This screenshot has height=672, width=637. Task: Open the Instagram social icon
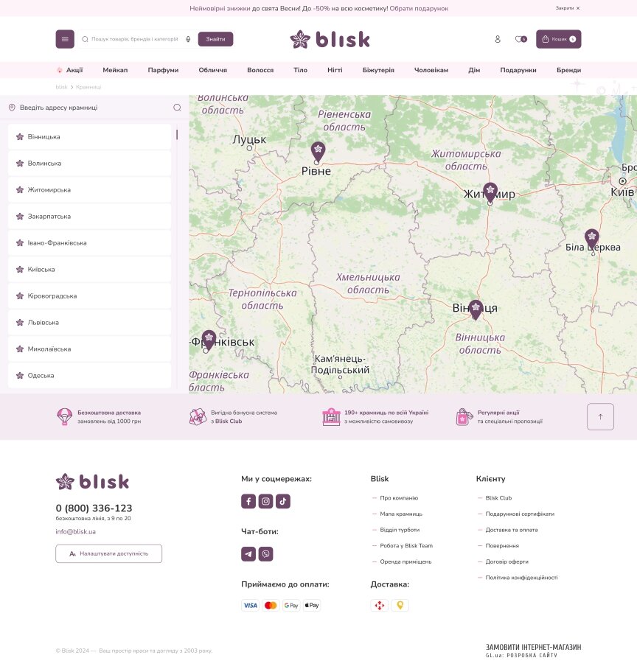pos(265,501)
